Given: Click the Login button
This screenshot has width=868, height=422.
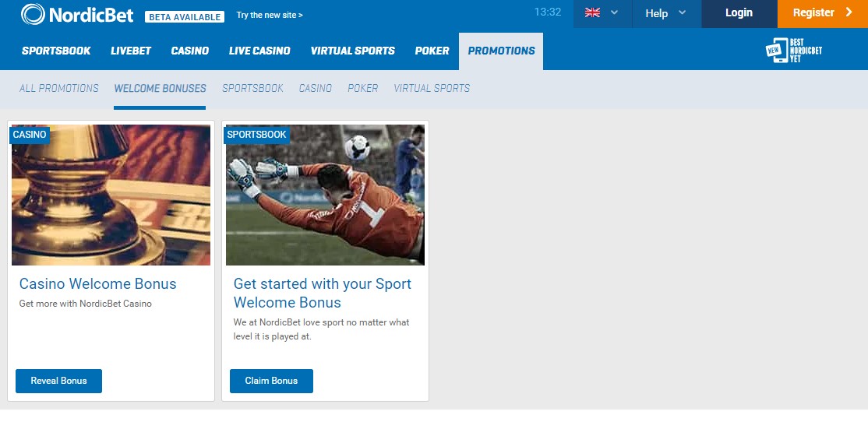Looking at the screenshot, I should click(x=739, y=13).
